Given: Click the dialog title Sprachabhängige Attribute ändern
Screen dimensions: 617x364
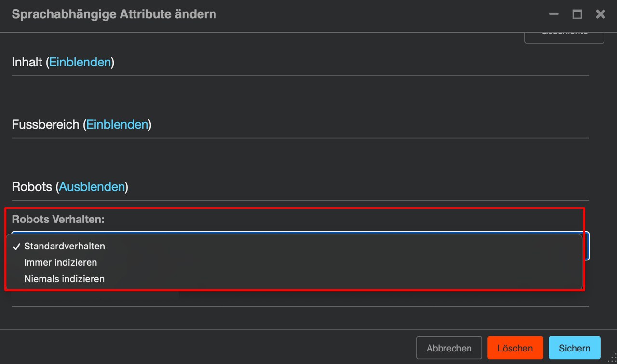Looking at the screenshot, I should click(x=114, y=14).
